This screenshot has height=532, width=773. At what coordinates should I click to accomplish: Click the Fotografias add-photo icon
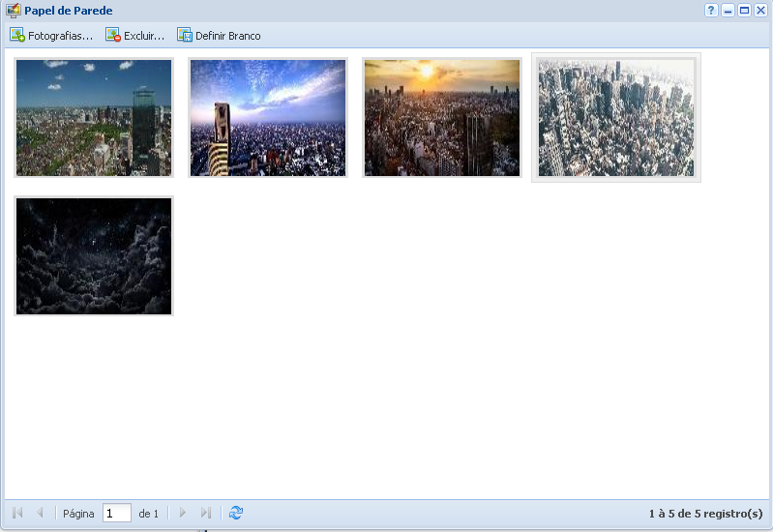(x=17, y=36)
